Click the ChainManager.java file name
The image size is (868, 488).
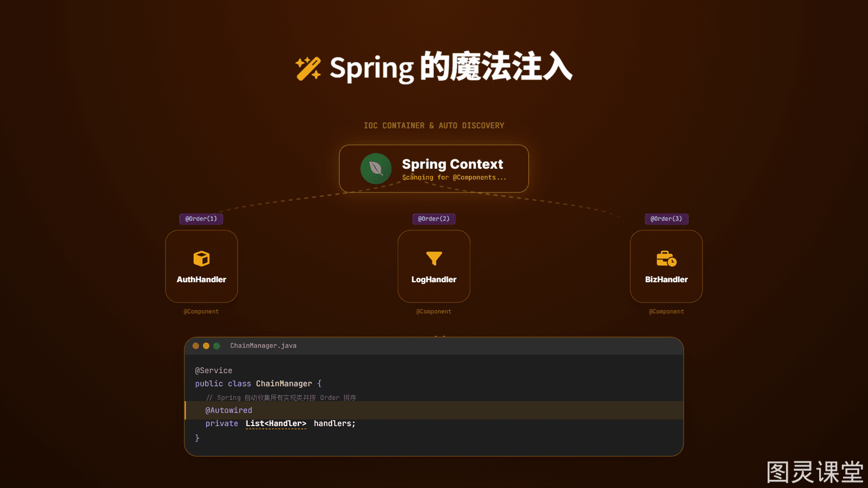click(263, 346)
